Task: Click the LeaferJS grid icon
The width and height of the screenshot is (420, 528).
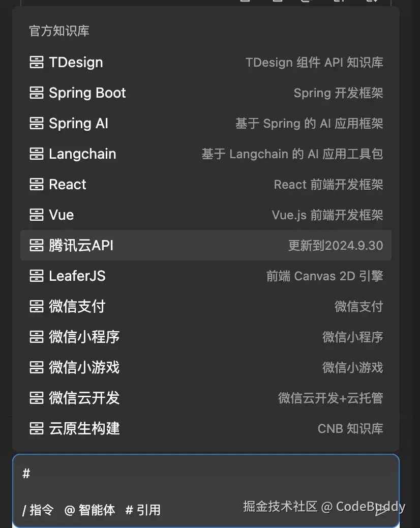Action: [37, 276]
